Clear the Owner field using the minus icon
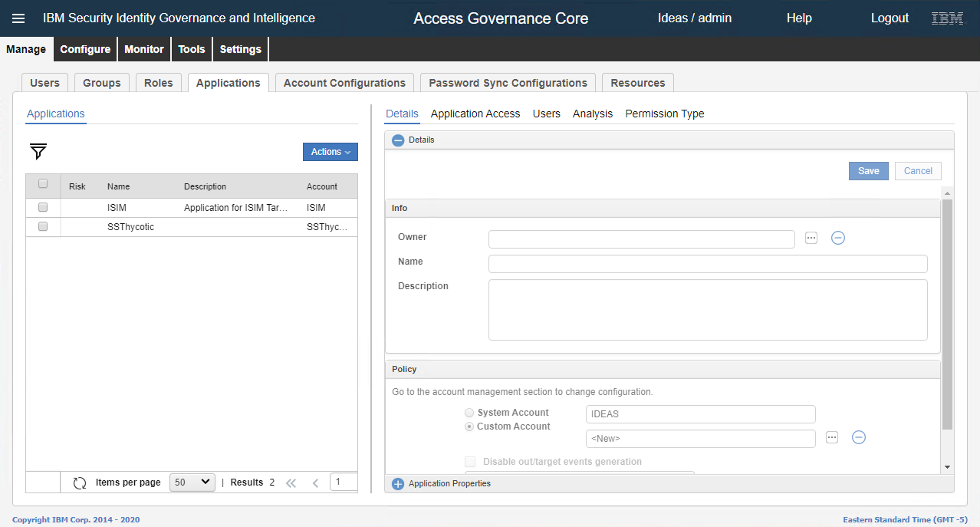This screenshot has width=980, height=527. [837, 238]
